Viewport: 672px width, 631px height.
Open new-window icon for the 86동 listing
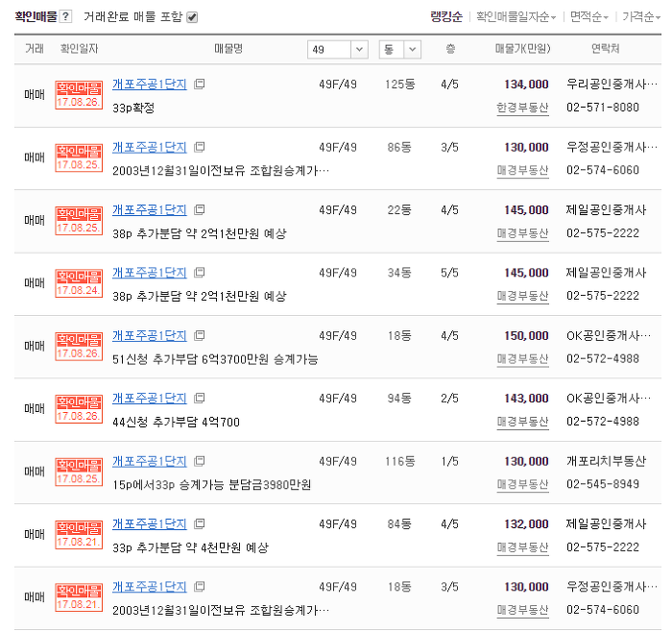[x=200, y=147]
